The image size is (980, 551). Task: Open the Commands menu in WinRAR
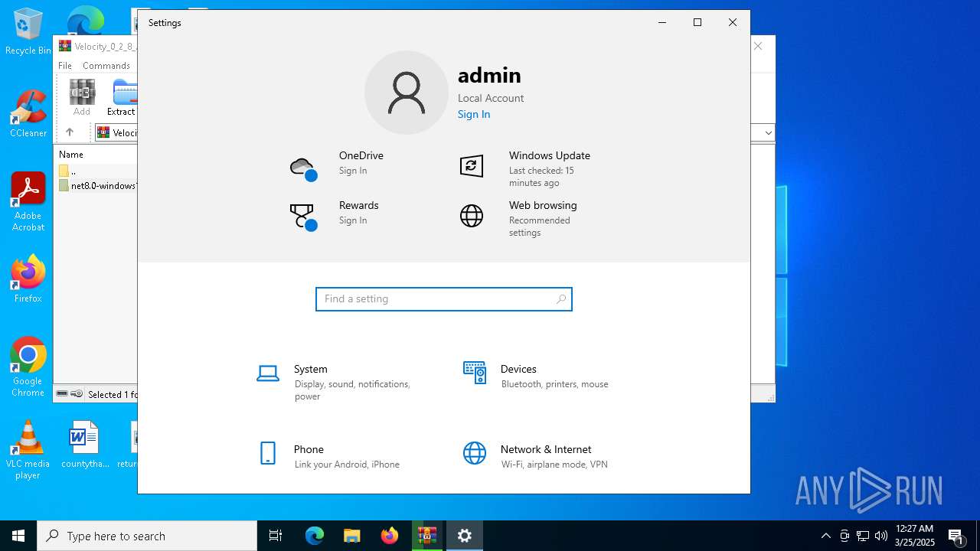tap(106, 66)
